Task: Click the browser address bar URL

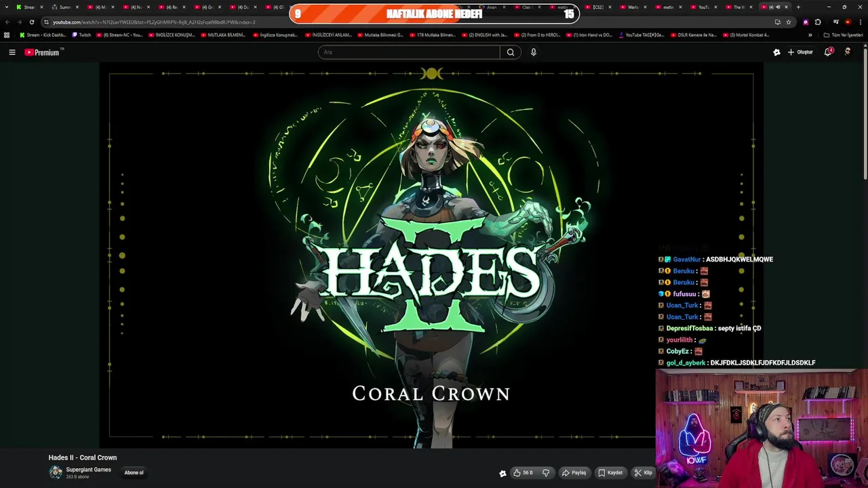Action: coord(154,22)
